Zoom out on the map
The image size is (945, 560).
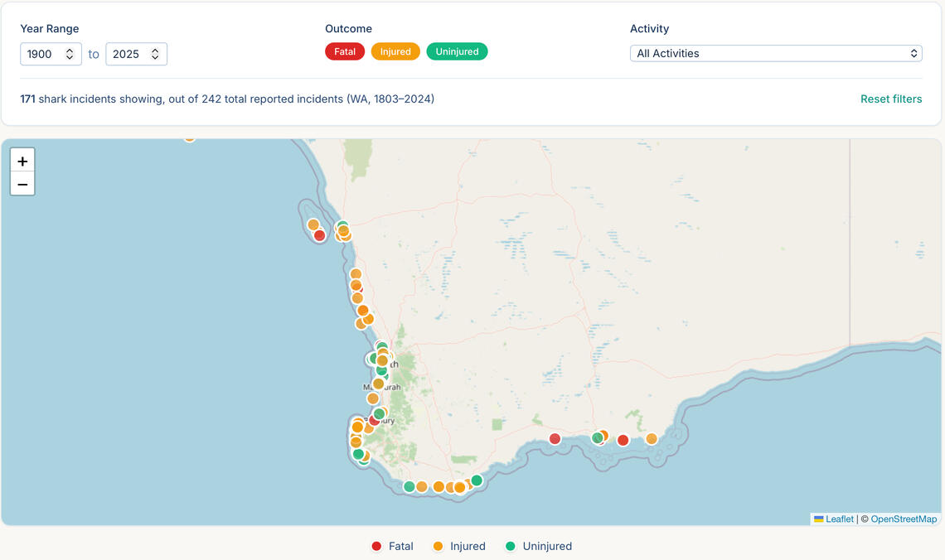pyautogui.click(x=22, y=184)
